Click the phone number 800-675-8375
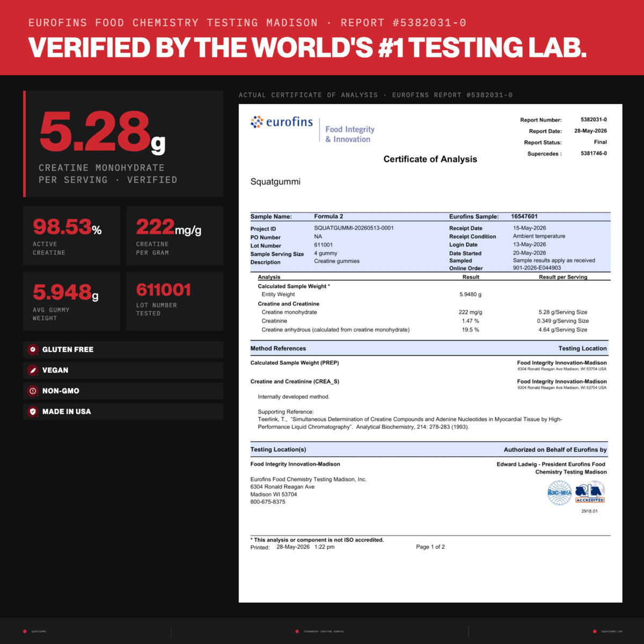This screenshot has height=644, width=644. (x=268, y=502)
